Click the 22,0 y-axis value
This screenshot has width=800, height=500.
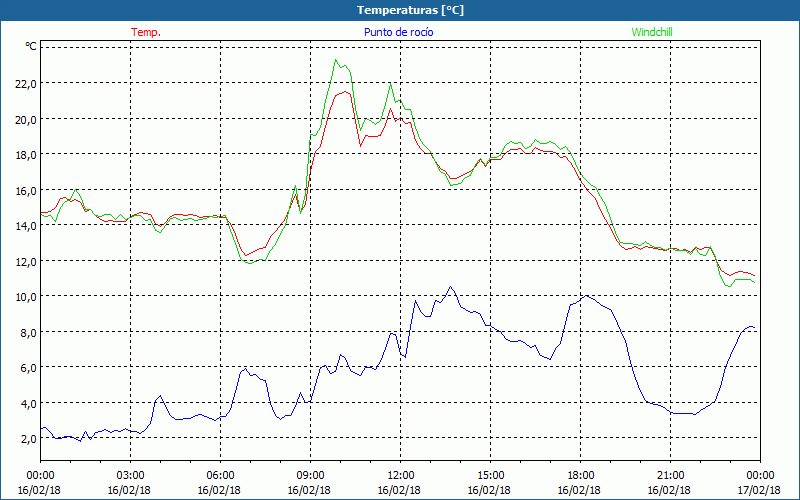pyautogui.click(x=26, y=84)
